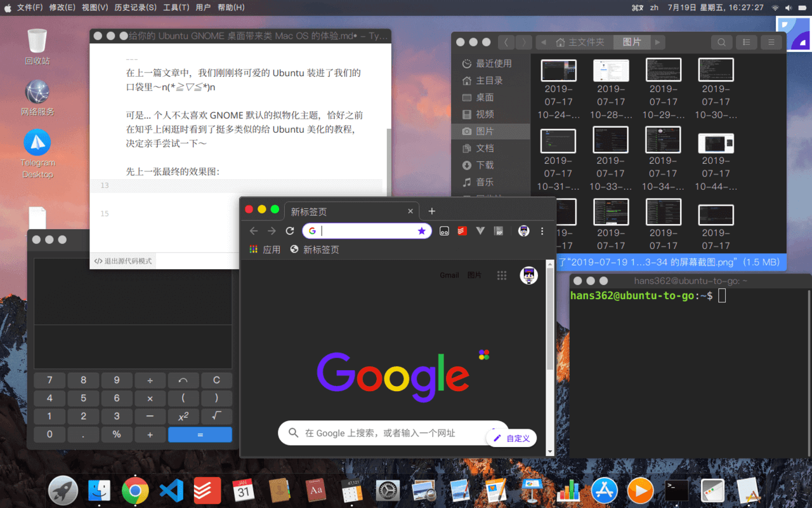Open the Keynote podium icon in the dock

tap(531, 490)
